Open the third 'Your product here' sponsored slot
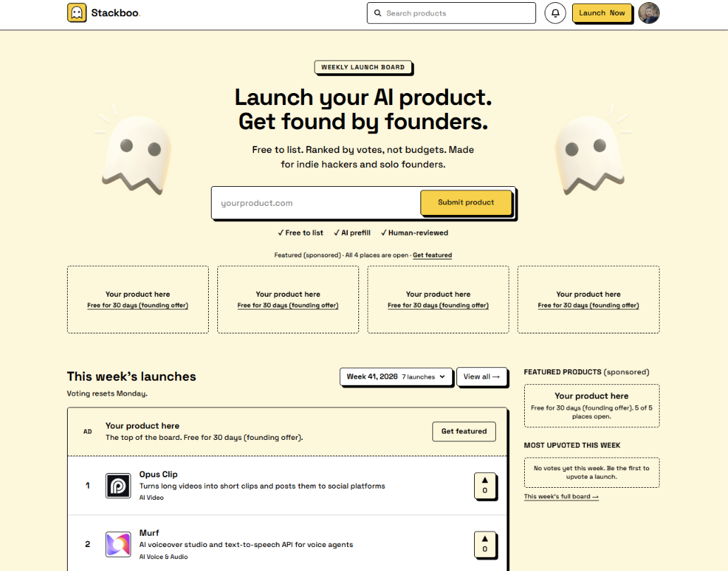 point(438,300)
